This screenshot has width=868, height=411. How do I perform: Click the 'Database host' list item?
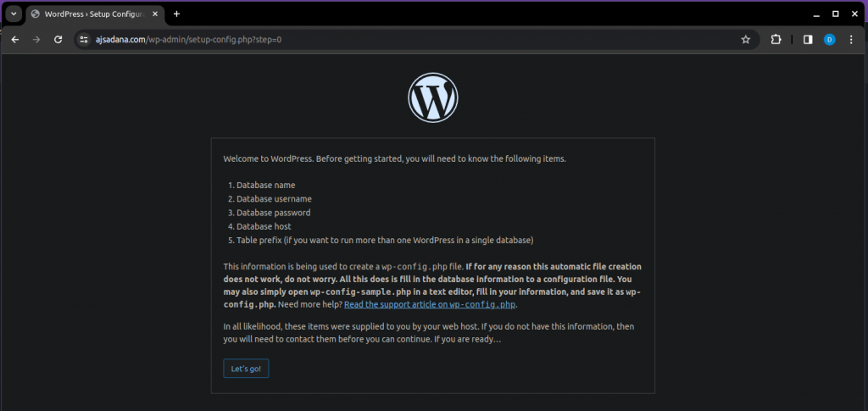point(264,226)
